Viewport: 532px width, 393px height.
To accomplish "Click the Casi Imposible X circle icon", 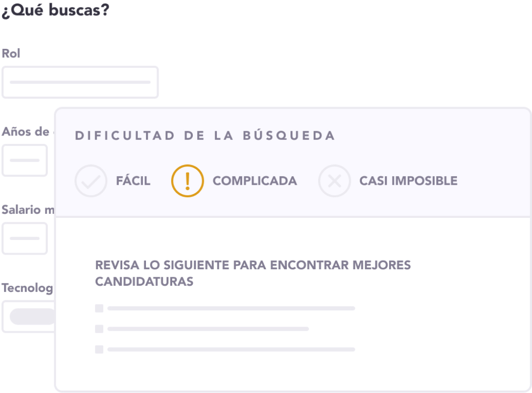I will 335,181.
